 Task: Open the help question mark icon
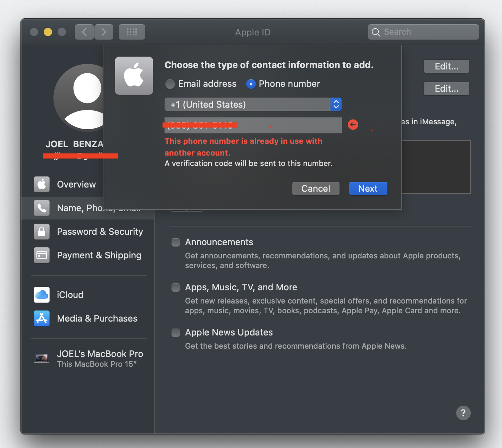(x=463, y=413)
